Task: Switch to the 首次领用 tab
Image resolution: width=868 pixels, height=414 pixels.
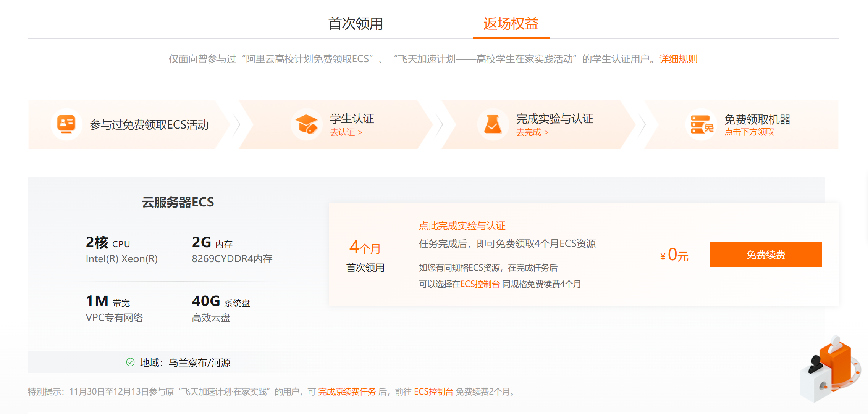Action: tap(356, 24)
